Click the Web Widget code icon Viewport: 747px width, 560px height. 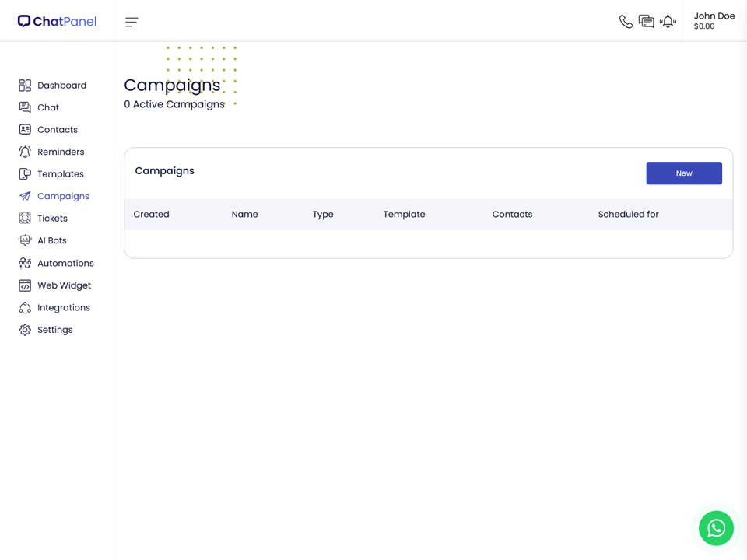tap(25, 285)
